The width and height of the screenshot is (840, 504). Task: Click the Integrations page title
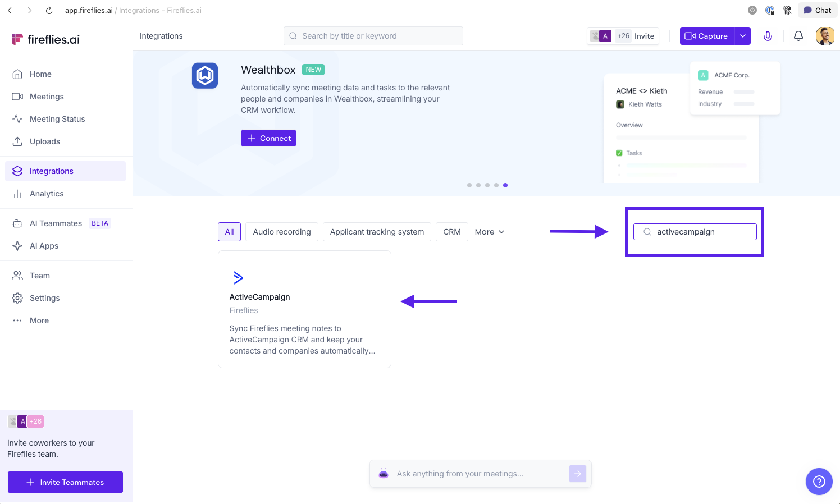(161, 36)
